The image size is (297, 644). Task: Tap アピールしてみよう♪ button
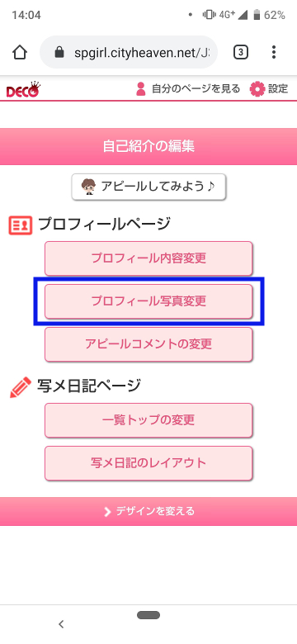click(x=148, y=187)
